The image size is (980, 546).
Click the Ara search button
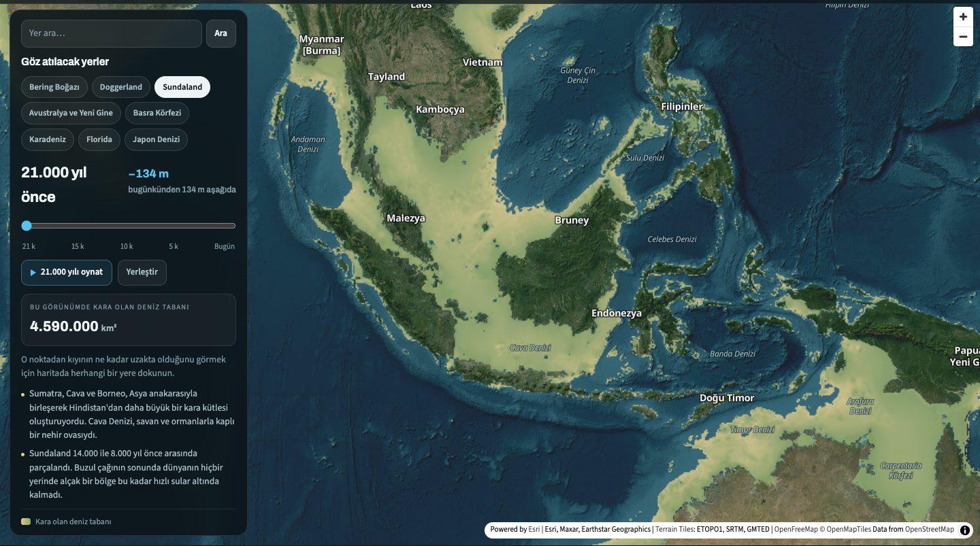221,33
